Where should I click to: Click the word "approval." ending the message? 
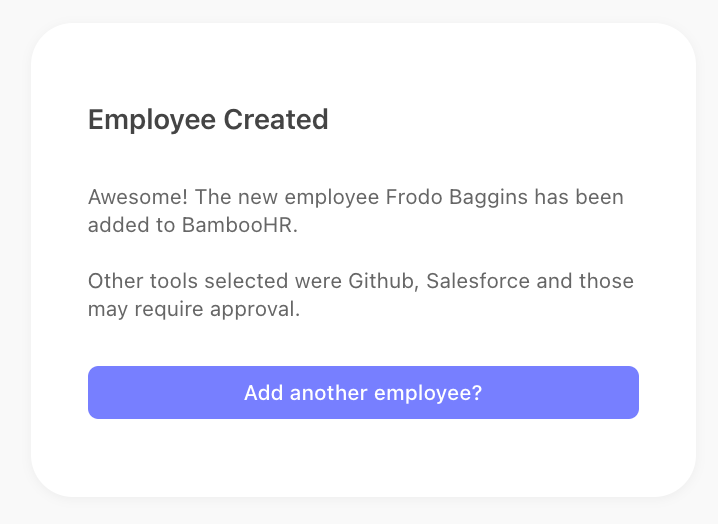coord(255,310)
